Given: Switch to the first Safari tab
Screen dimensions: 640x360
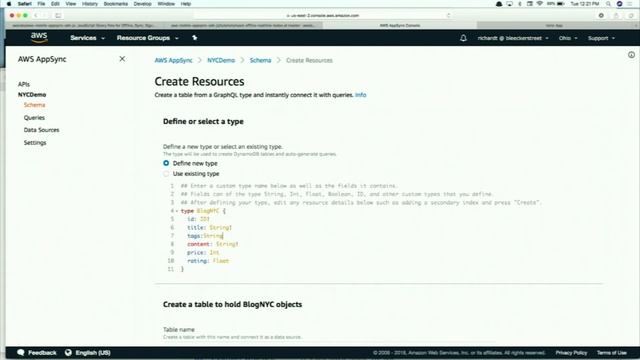Looking at the screenshot, I should tap(84, 25).
